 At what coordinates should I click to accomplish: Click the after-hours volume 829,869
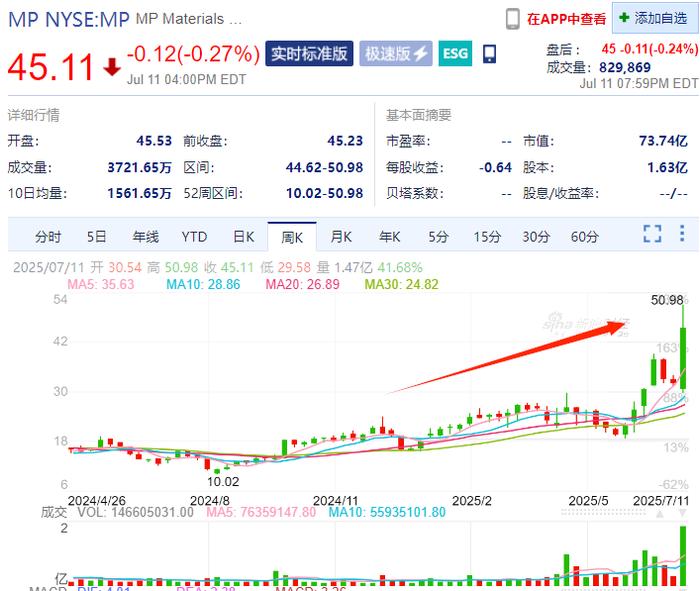[x=625, y=67]
